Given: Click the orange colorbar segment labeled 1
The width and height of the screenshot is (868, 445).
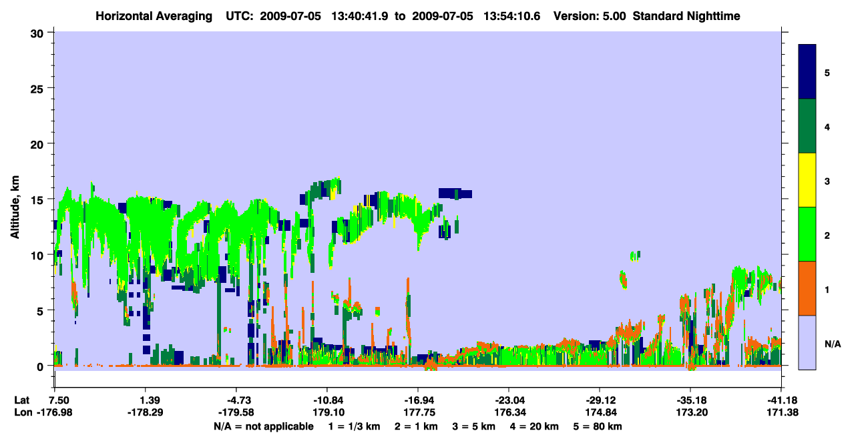Looking at the screenshot, I should [807, 288].
